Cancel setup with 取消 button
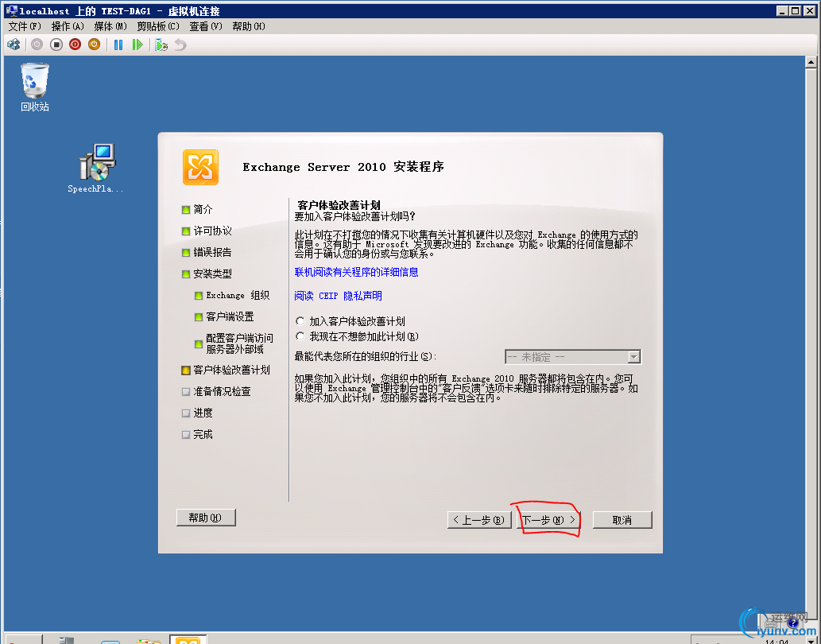This screenshot has width=821, height=644. coord(622,520)
